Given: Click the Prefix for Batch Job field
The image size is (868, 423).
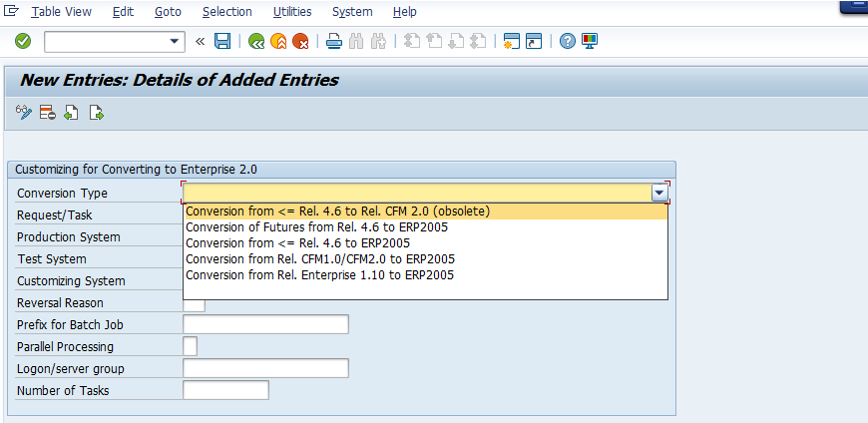Looking at the screenshot, I should (265, 324).
